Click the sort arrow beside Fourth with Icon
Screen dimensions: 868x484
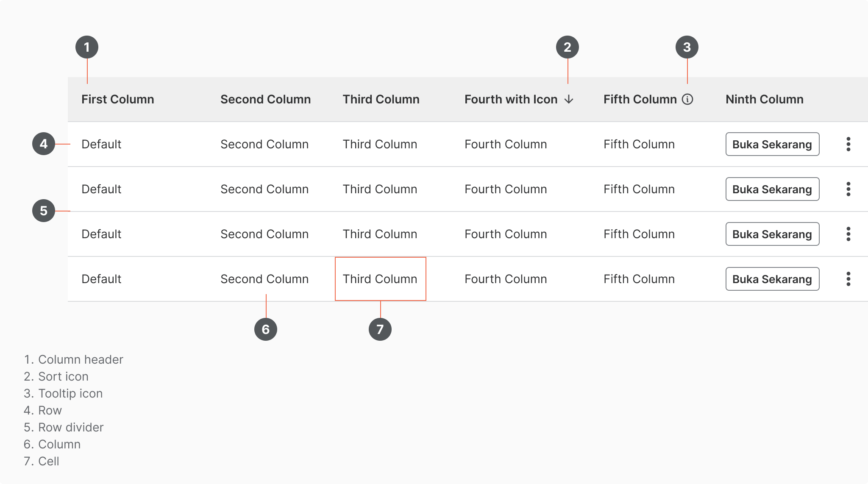(569, 99)
